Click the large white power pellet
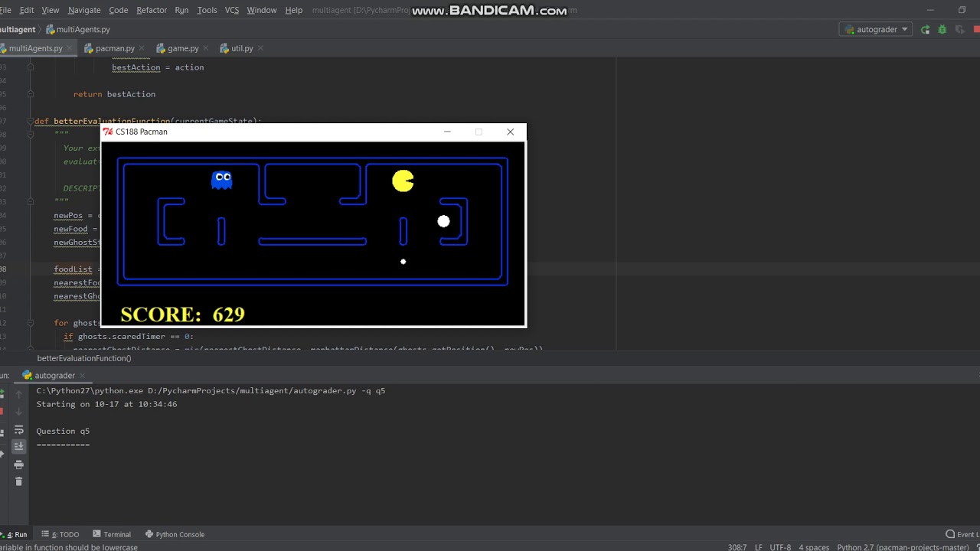 [x=443, y=222]
